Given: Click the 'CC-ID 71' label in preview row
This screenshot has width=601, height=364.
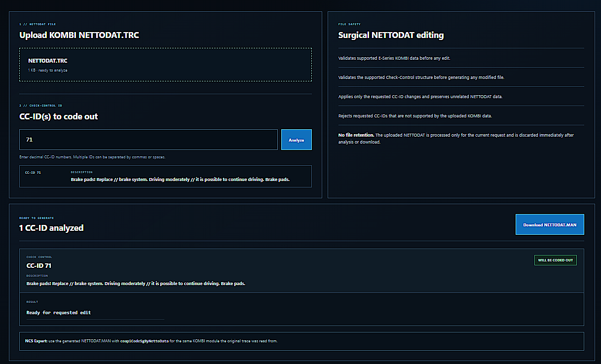Looking at the screenshot, I should click(33, 173).
